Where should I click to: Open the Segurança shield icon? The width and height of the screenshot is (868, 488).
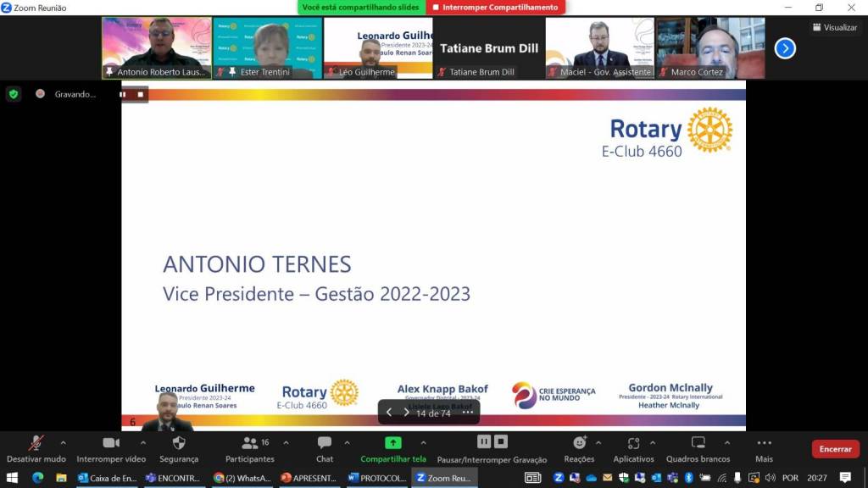tap(179, 443)
